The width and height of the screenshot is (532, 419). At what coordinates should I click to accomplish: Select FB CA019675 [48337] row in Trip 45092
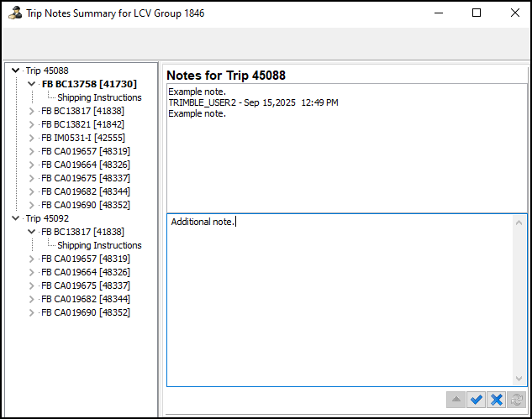pos(86,285)
